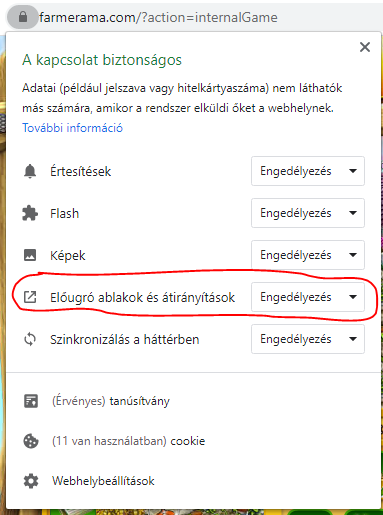View the (Érvényes) tanúsítvány details
383x515 pixels.
pos(111,401)
